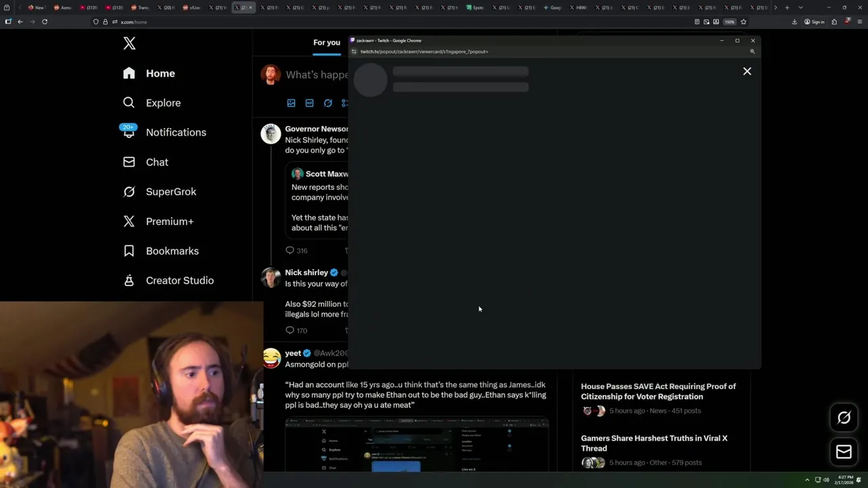
Task: Open Notifications with the 20+ badge
Action: pos(163,132)
